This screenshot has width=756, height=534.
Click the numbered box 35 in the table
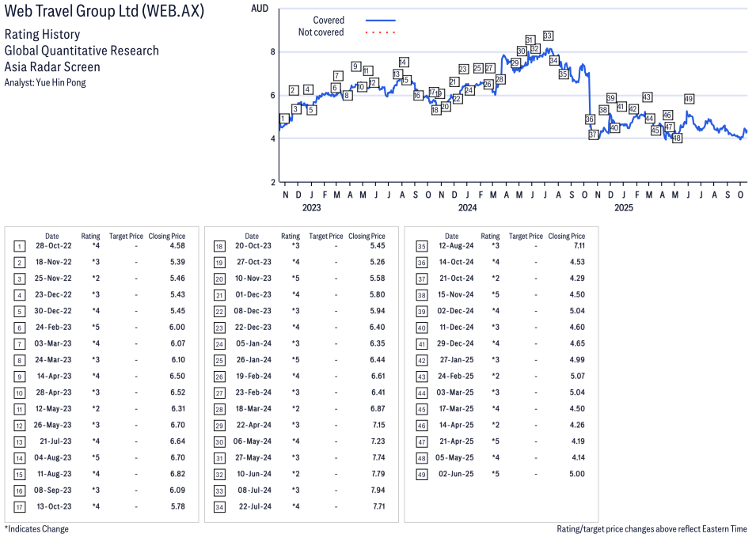click(x=420, y=246)
